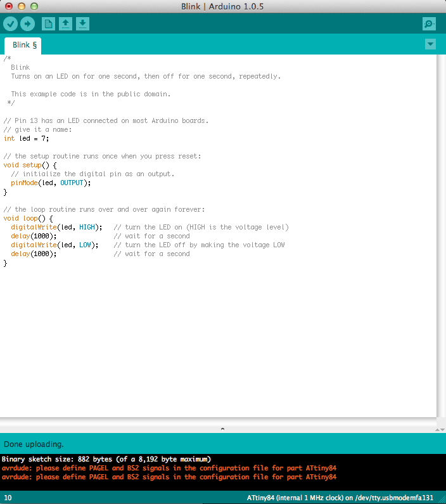Click the line 'int led = 7;'
The height and width of the screenshot is (504, 446).
tap(27, 139)
